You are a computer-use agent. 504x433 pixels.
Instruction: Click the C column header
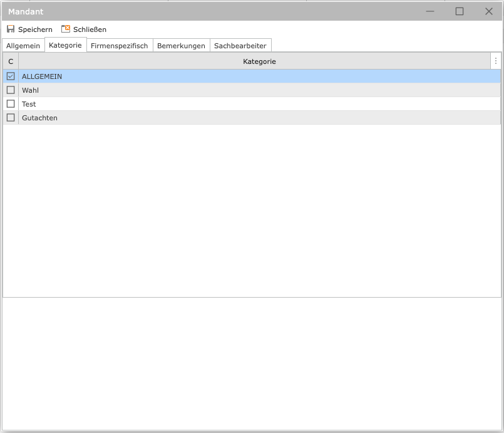pos(11,61)
